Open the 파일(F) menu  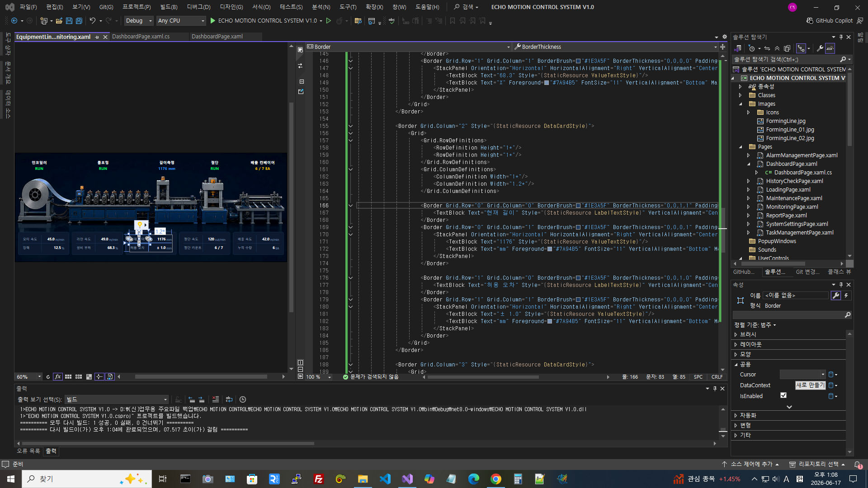[28, 7]
